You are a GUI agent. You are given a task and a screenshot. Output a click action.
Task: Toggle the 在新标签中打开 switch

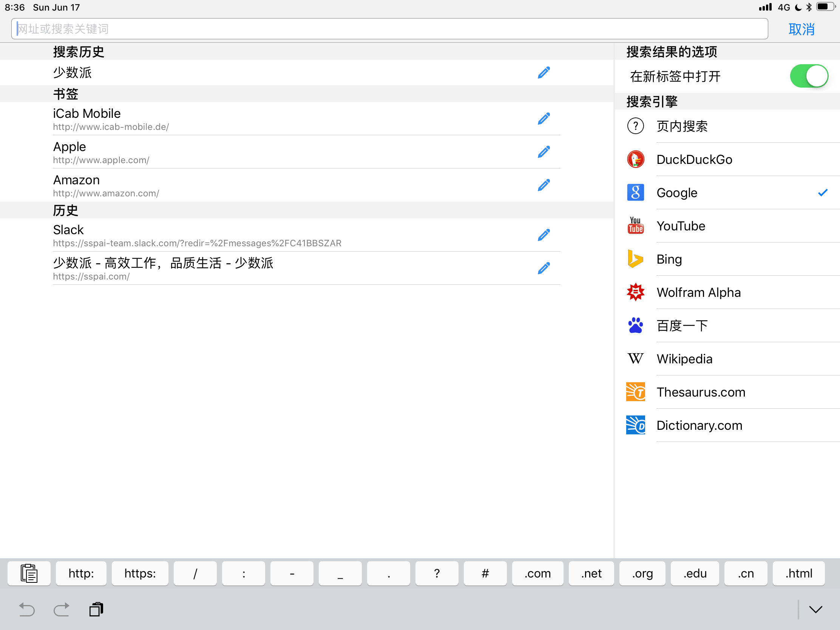pos(809,76)
